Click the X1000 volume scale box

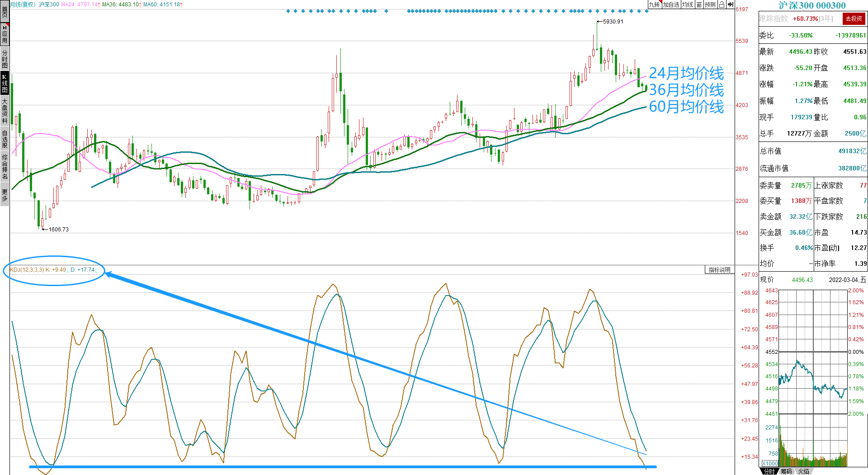click(770, 463)
